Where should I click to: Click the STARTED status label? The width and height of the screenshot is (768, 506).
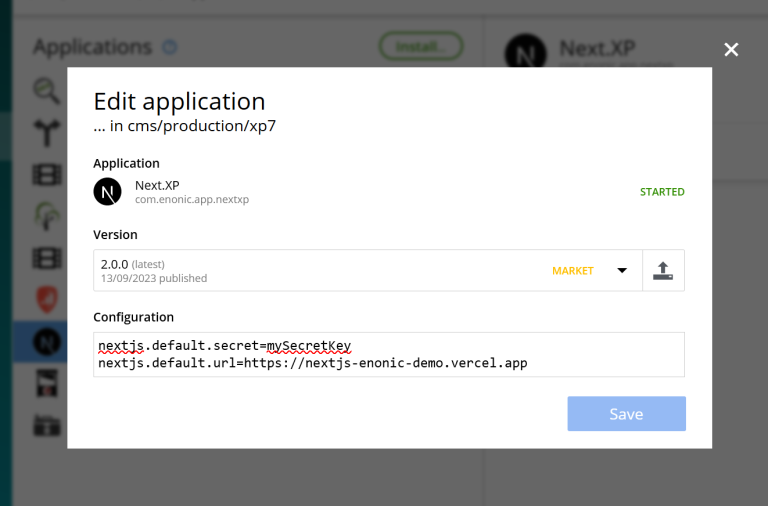pyautogui.click(x=662, y=192)
